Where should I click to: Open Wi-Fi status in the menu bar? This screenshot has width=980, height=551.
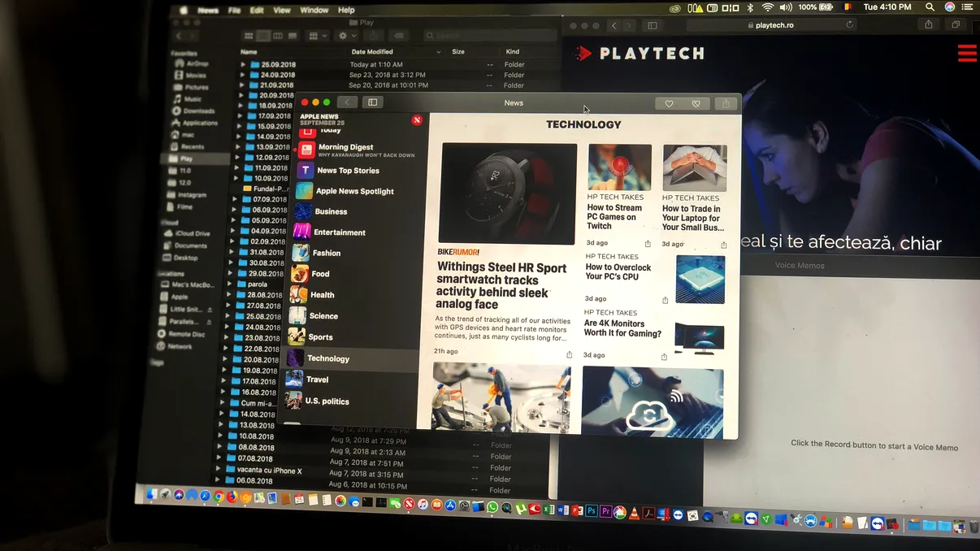(x=767, y=7)
